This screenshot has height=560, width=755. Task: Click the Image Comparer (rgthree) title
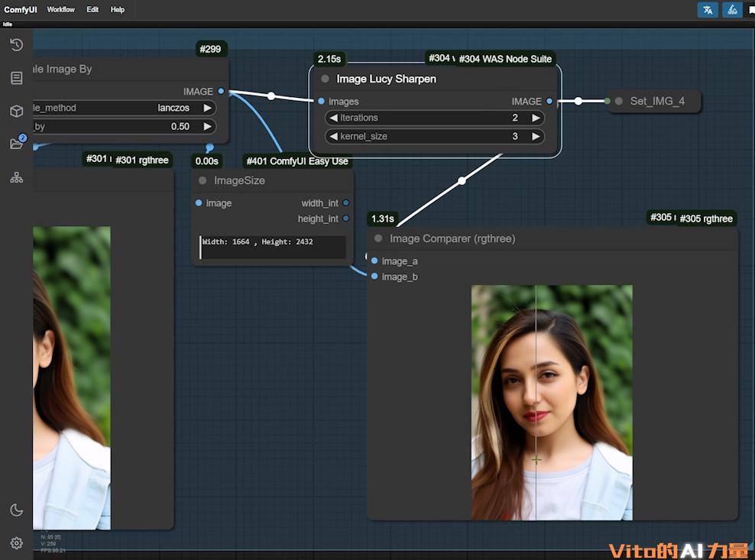click(x=452, y=239)
